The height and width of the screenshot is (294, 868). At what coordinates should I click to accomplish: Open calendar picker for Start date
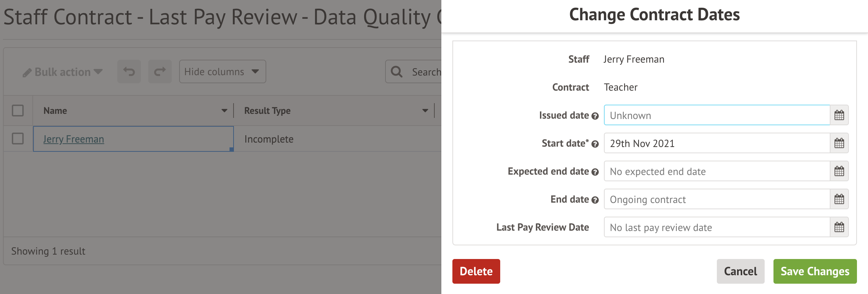[839, 143]
